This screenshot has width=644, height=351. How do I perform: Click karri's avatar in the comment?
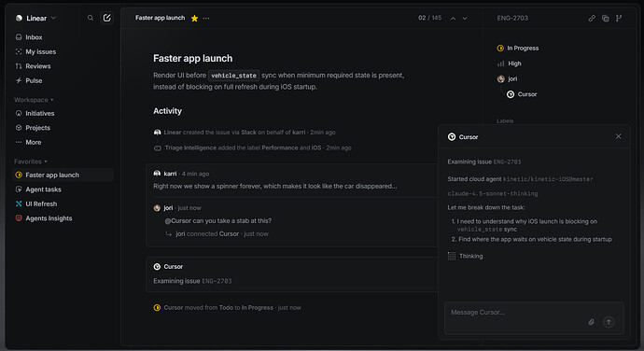(157, 174)
